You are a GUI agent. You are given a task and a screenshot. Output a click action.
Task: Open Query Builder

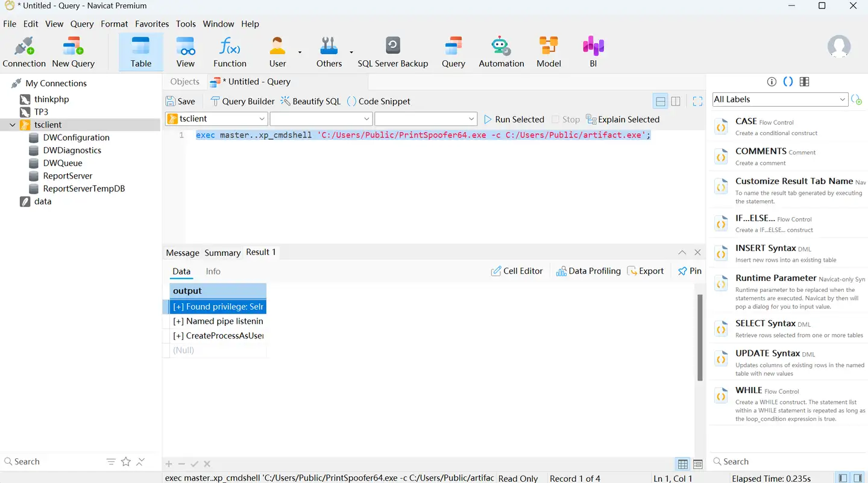(242, 101)
